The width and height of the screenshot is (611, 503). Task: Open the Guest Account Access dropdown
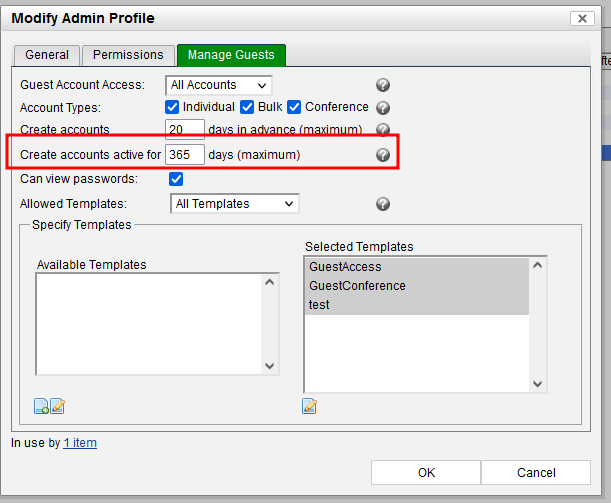[219, 86]
